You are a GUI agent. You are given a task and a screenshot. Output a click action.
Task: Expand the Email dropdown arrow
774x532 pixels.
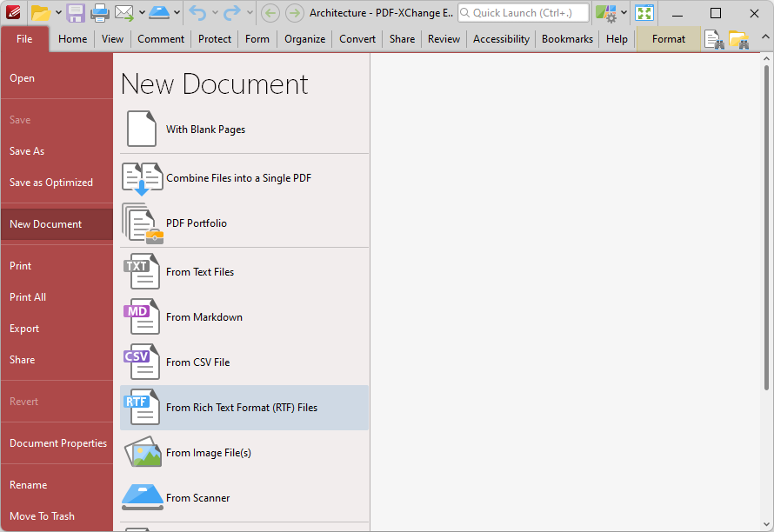point(142,13)
